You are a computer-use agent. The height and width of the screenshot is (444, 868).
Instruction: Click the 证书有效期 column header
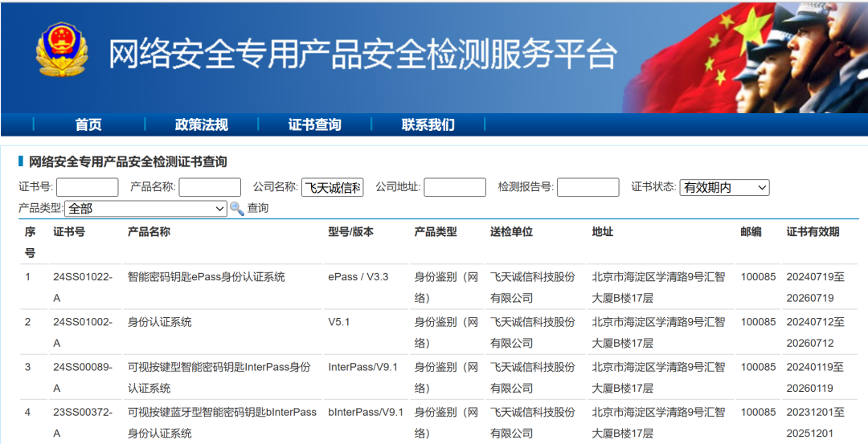tap(813, 232)
